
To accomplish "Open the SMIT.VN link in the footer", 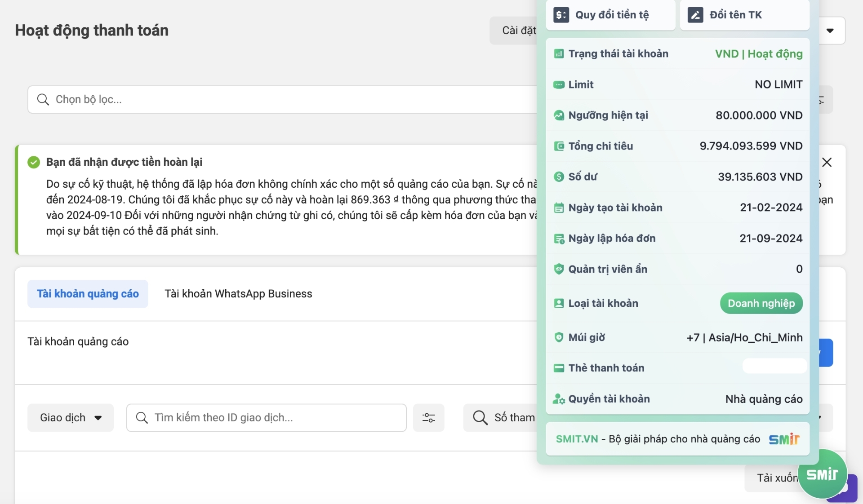I will pyautogui.click(x=577, y=439).
